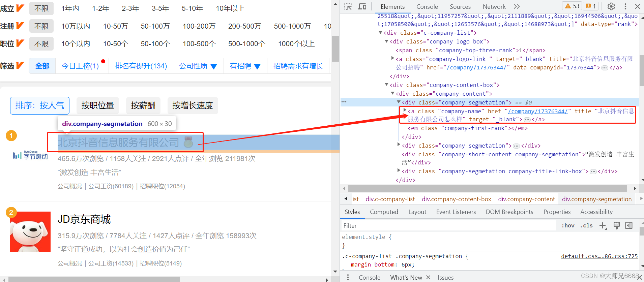Click the 1 issue badge

(x=591, y=6)
